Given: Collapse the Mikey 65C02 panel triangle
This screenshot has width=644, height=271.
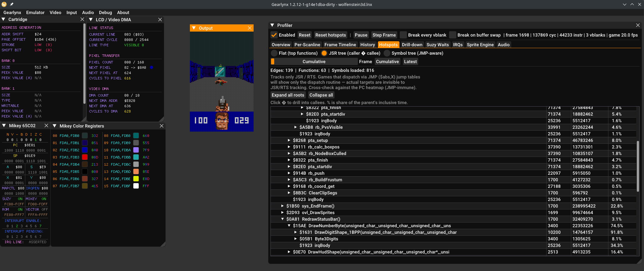Looking at the screenshot, I should point(4,126).
